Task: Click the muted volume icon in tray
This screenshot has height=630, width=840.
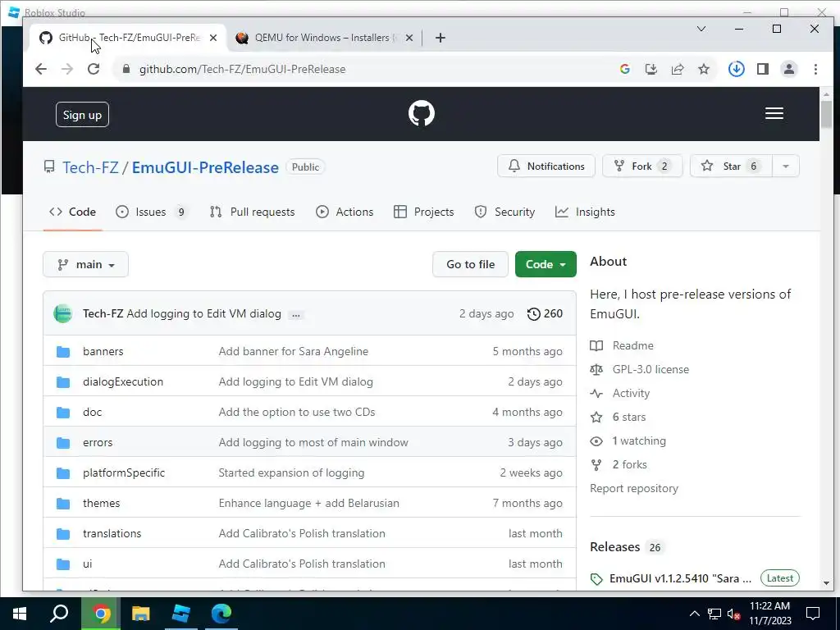Action: [734, 614]
